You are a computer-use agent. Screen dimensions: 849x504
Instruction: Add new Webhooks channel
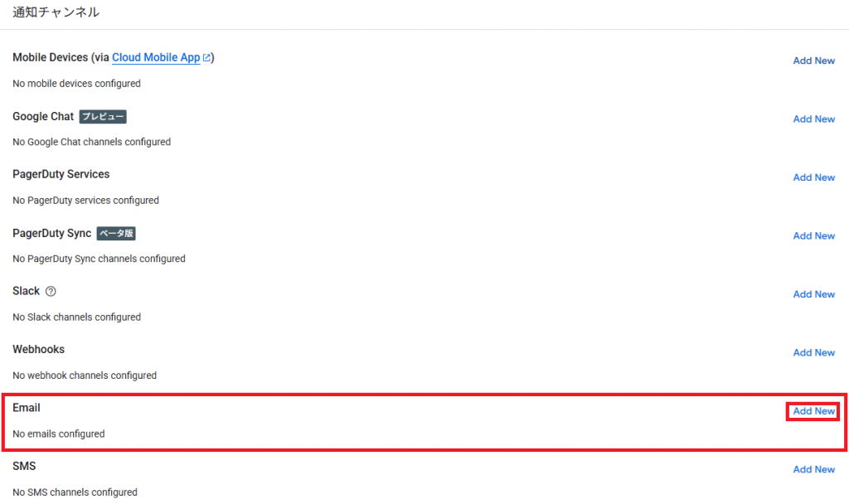click(813, 353)
